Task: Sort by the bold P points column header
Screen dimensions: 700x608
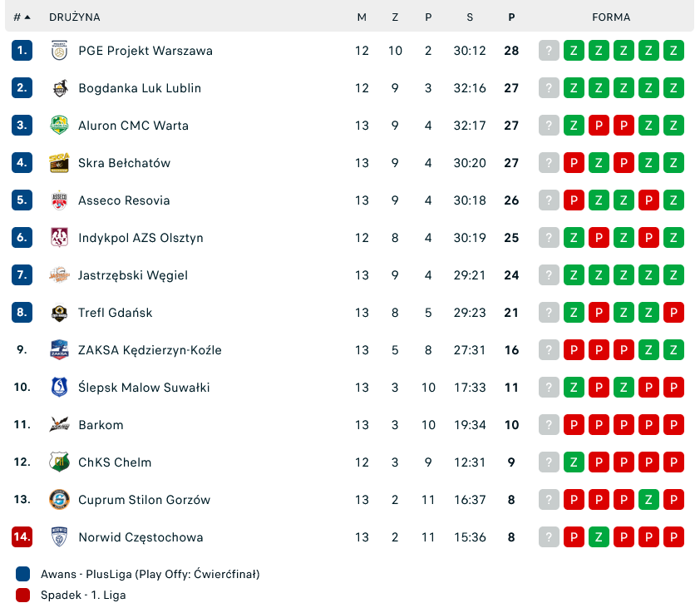Action: pyautogui.click(x=511, y=17)
